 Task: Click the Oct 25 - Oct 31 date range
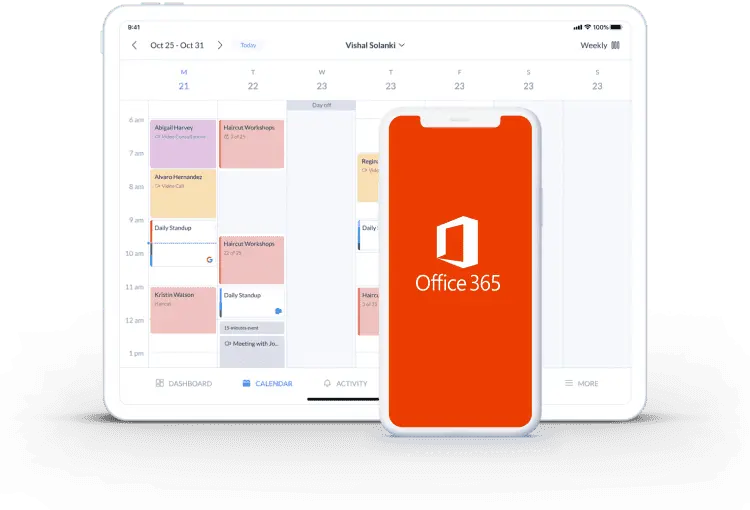click(177, 45)
